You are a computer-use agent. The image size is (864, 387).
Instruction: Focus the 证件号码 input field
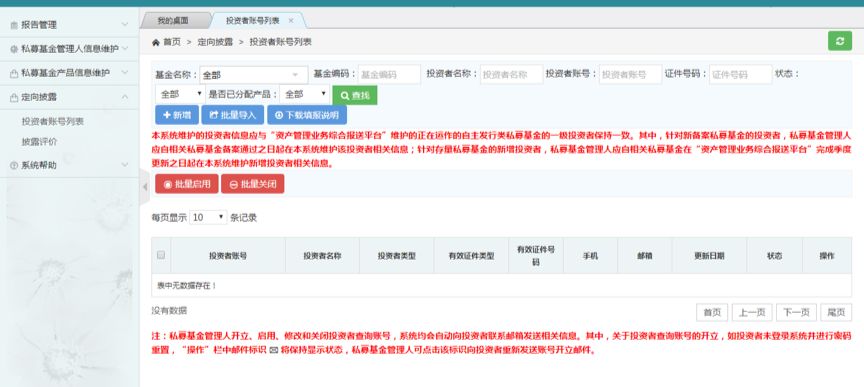click(741, 74)
